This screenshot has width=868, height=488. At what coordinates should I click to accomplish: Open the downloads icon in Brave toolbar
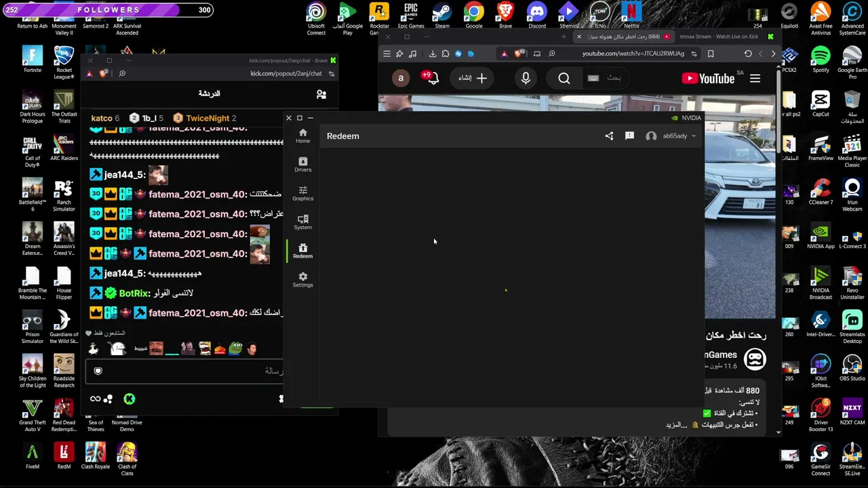433,54
